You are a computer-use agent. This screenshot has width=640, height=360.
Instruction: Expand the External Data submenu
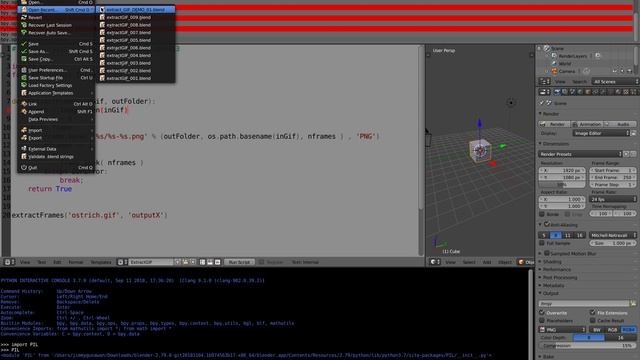(56, 149)
